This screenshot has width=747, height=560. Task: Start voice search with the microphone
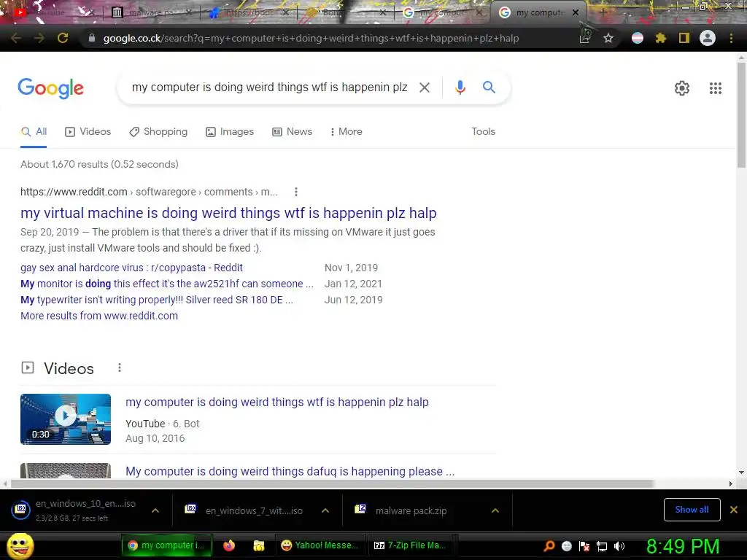[x=460, y=87]
